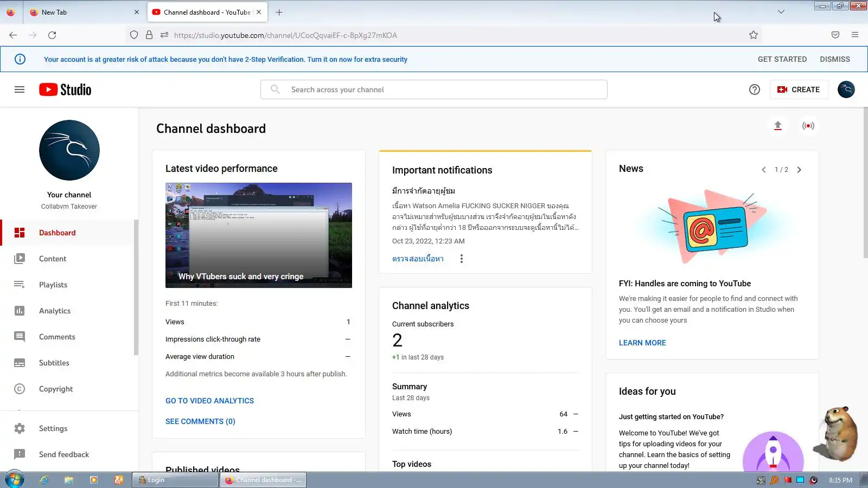Click the page vertical scrollbar
Image resolution: width=868 pixels, height=488 pixels.
[x=865, y=182]
